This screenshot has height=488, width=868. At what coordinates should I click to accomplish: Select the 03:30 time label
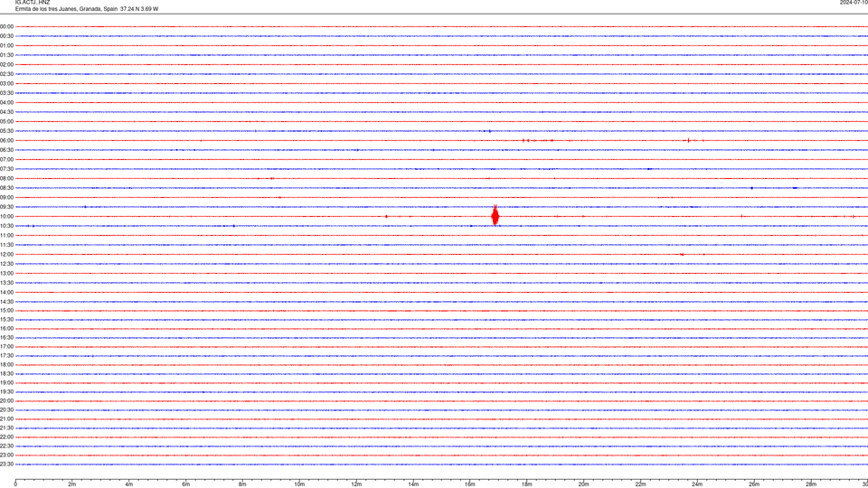tap(6, 93)
